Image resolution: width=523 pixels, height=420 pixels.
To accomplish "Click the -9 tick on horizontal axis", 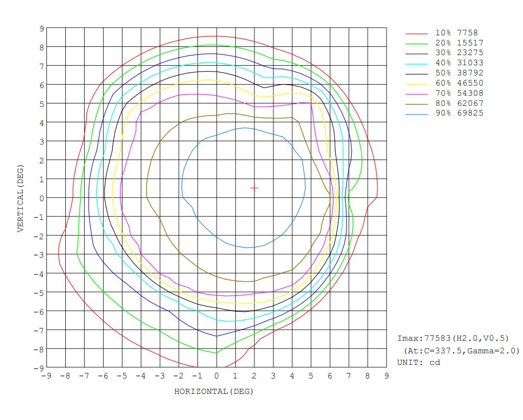I will click(x=47, y=376).
